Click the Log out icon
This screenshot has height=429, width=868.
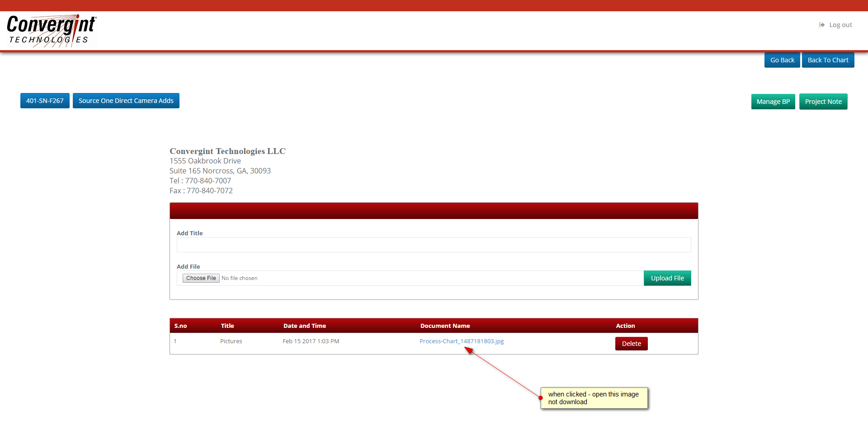821,25
